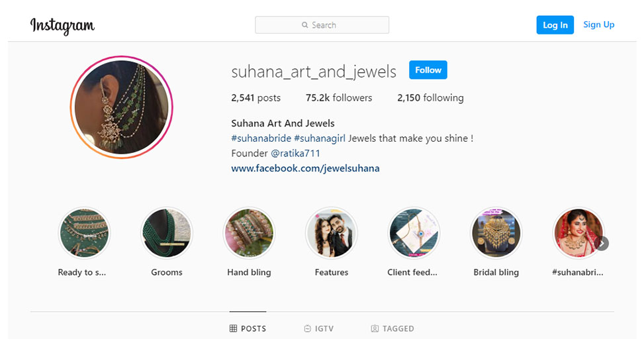Viewport: 644px width, 349px height.
Task: Click the magnifier icon in Search
Action: pos(304,25)
